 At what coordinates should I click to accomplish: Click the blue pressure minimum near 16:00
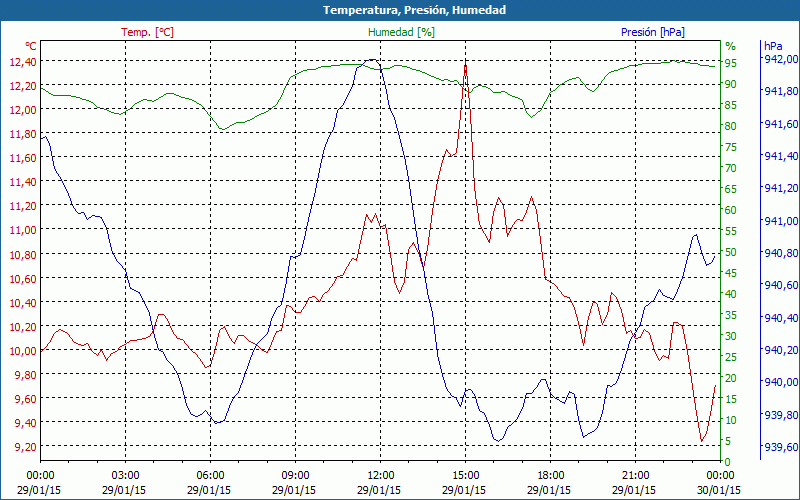[x=497, y=440]
